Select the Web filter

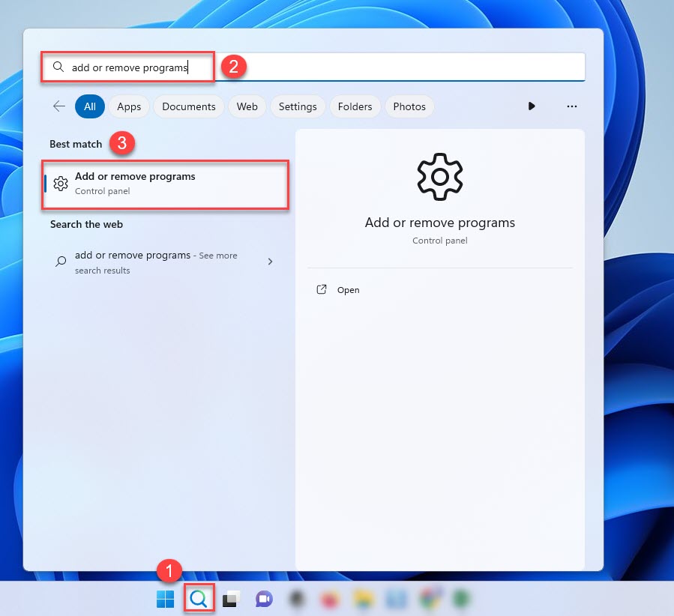(x=247, y=106)
